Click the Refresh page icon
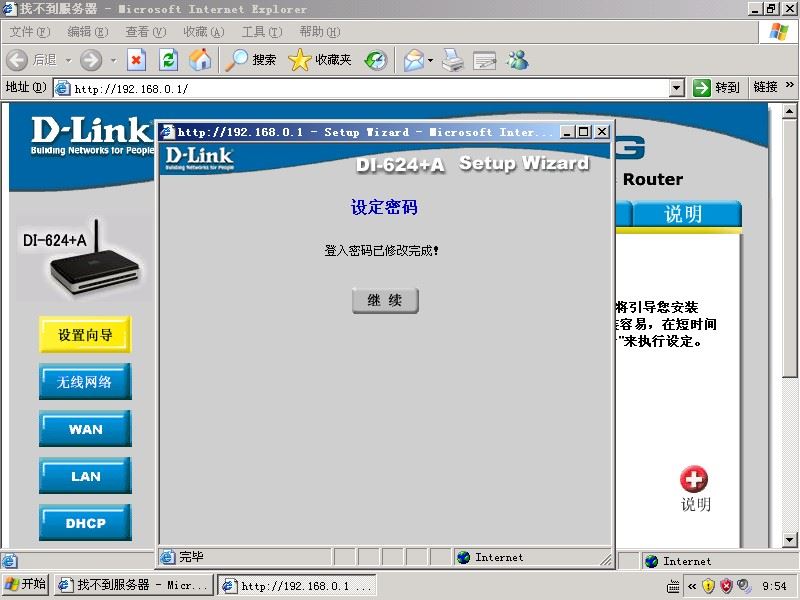Screen dimensions: 800x600 [x=168, y=60]
